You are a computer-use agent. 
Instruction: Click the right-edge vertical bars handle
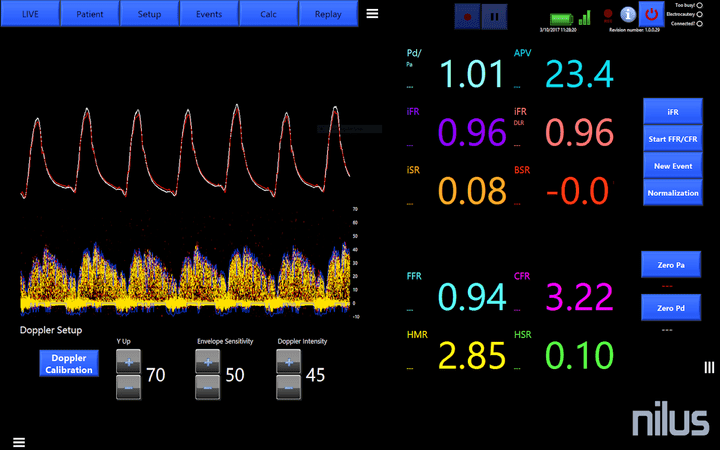point(709,367)
